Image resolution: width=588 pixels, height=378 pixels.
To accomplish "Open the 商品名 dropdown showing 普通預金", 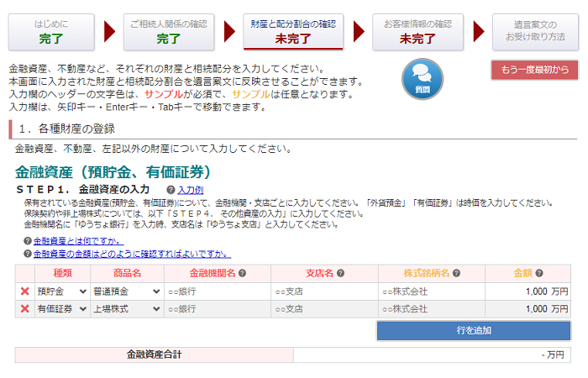I will coord(127,291).
